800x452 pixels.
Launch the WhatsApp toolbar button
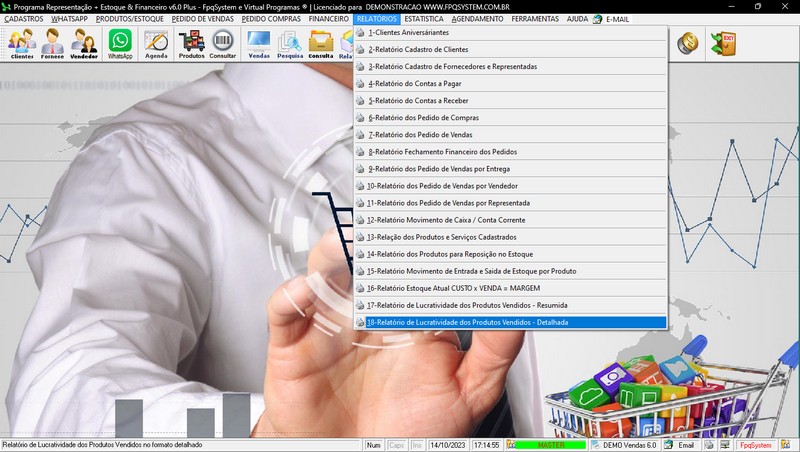point(120,43)
